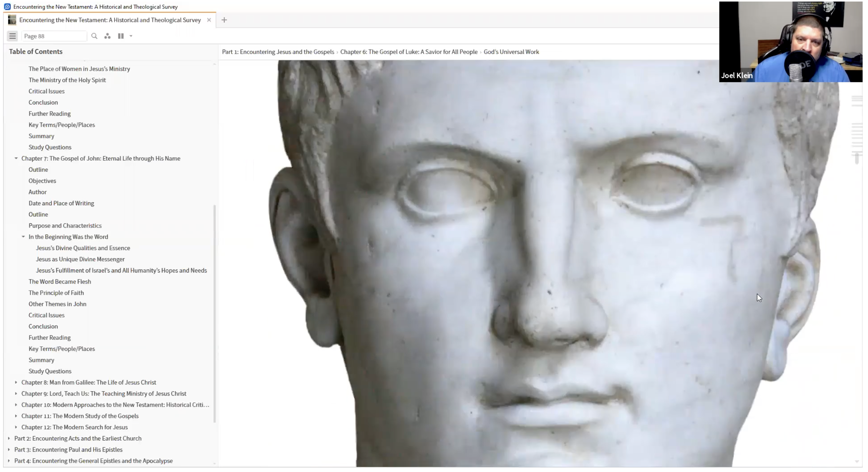This screenshot has height=472, width=868.
Task: Click breadcrumb Chapter 6 Gospel of Luke
Action: 409,52
